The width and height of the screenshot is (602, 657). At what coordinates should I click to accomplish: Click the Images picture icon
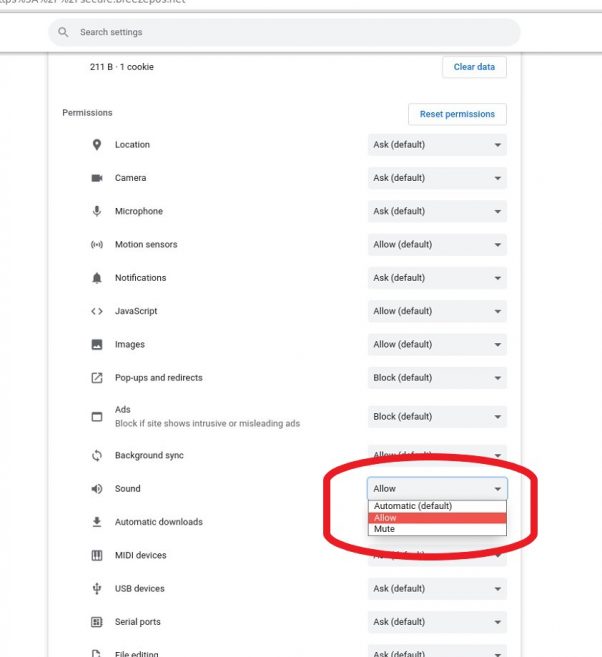pos(97,344)
